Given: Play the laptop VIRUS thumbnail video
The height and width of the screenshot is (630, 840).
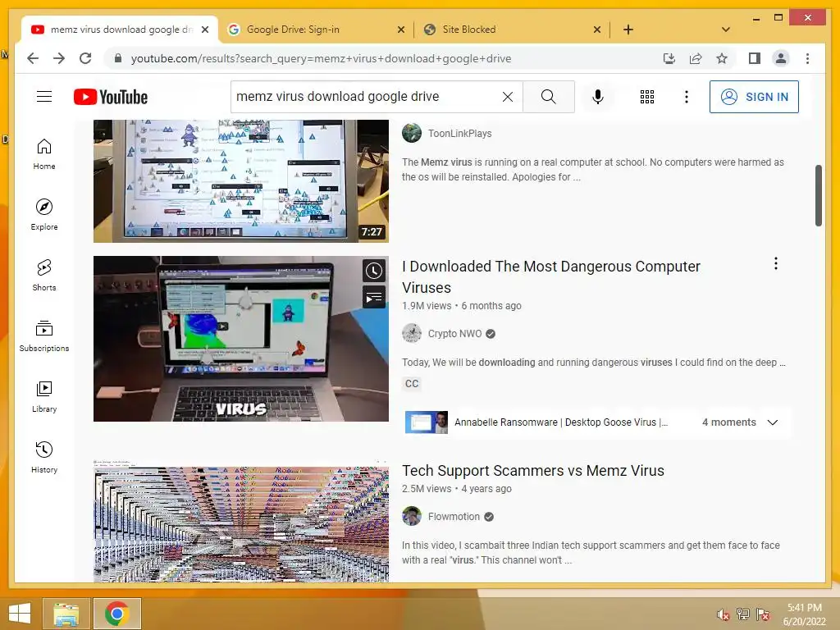Looking at the screenshot, I should 241,339.
